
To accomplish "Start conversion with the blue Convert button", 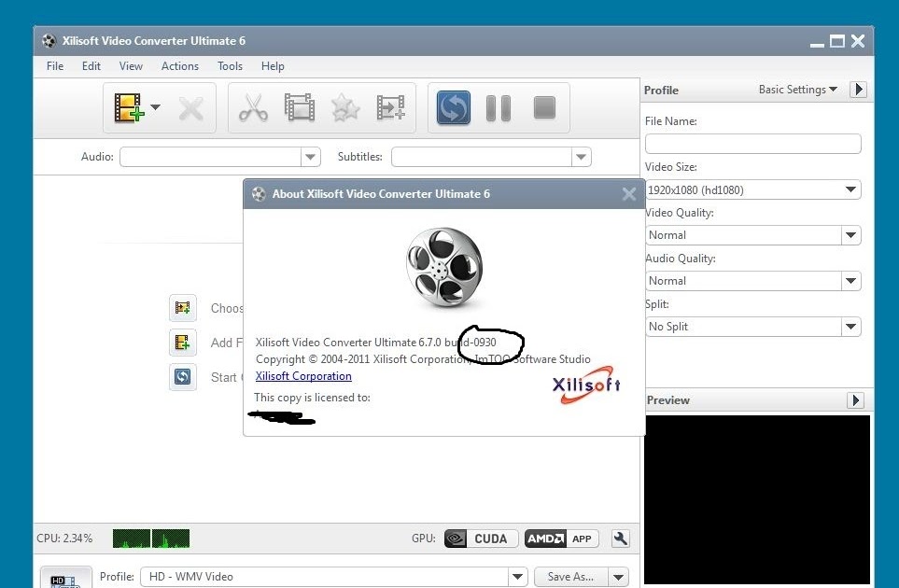I will (x=453, y=107).
